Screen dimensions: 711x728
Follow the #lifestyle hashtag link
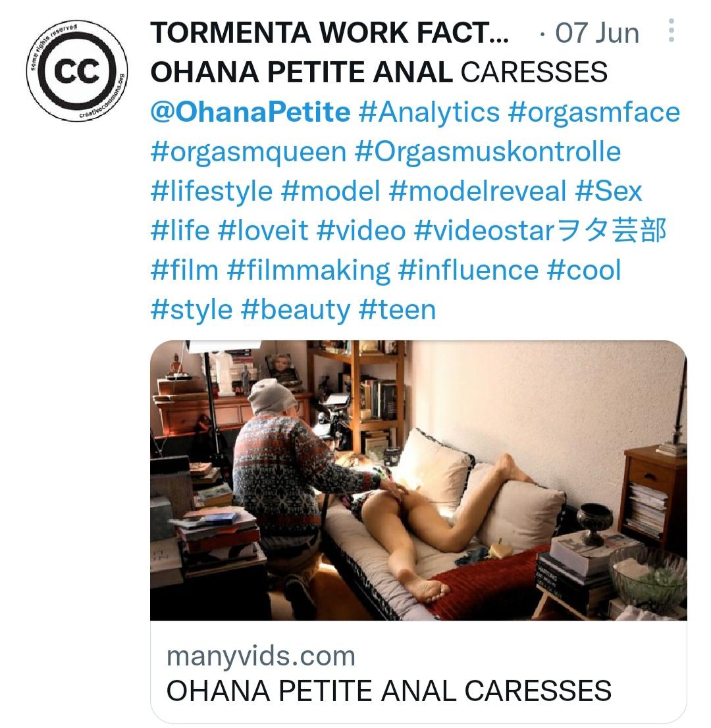[x=211, y=192]
